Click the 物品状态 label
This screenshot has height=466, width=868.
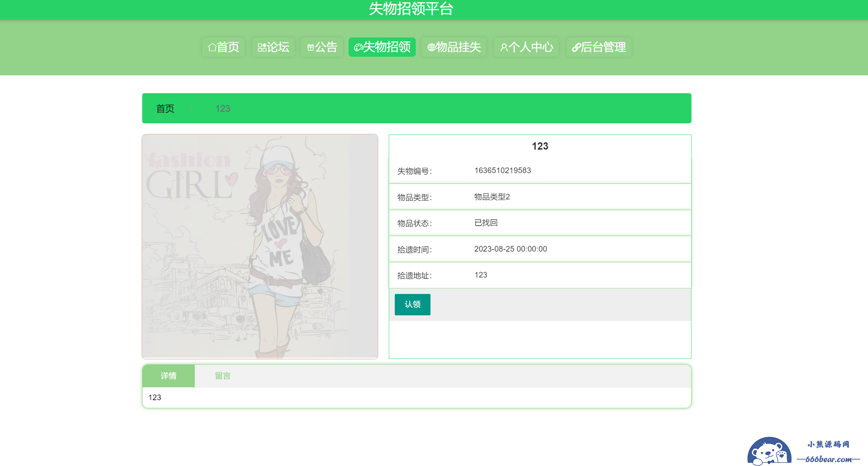pyautogui.click(x=414, y=223)
